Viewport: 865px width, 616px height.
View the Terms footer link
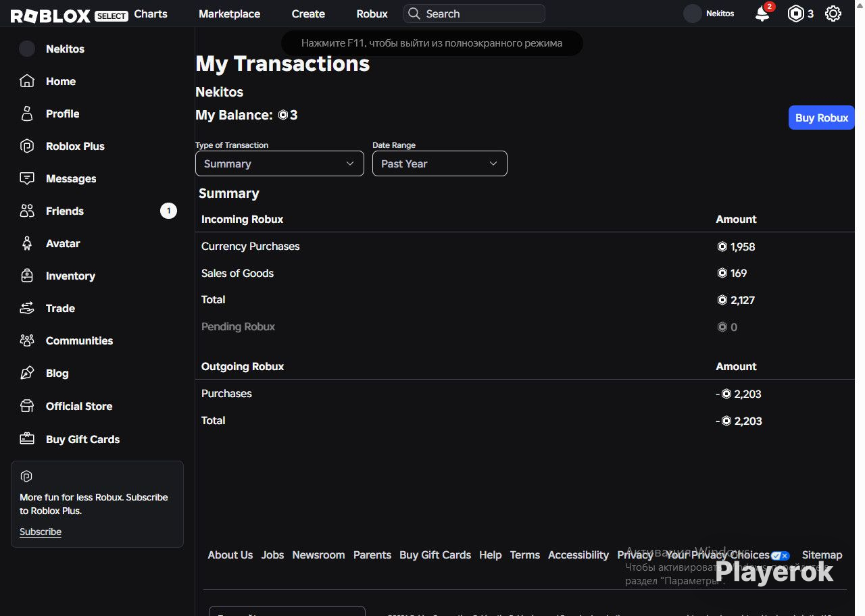[x=525, y=555]
